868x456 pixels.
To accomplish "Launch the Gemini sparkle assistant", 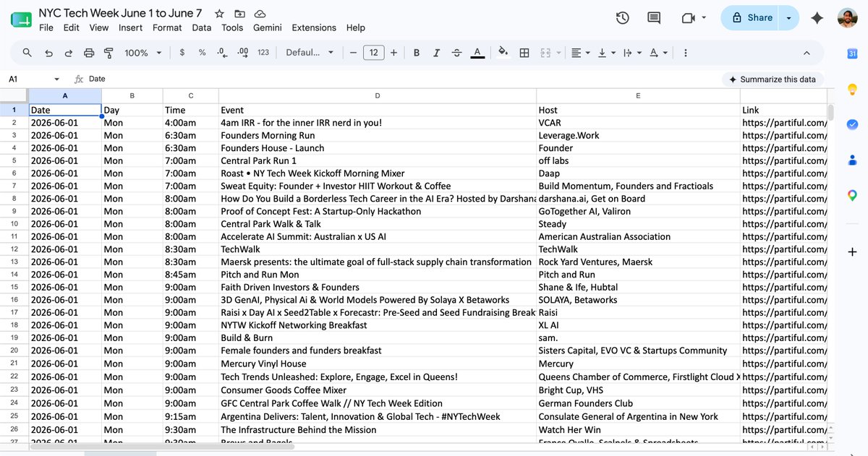I will (x=817, y=18).
